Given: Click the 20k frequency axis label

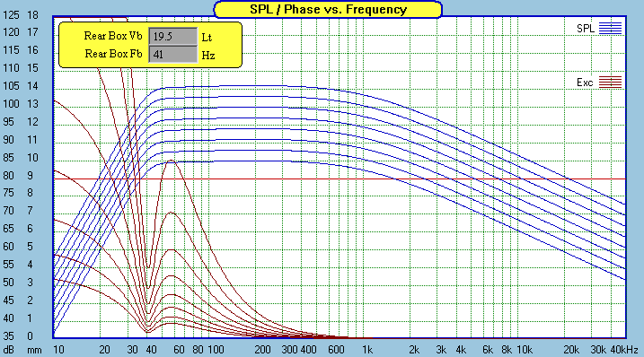Looking at the screenshot, I should (571, 350).
